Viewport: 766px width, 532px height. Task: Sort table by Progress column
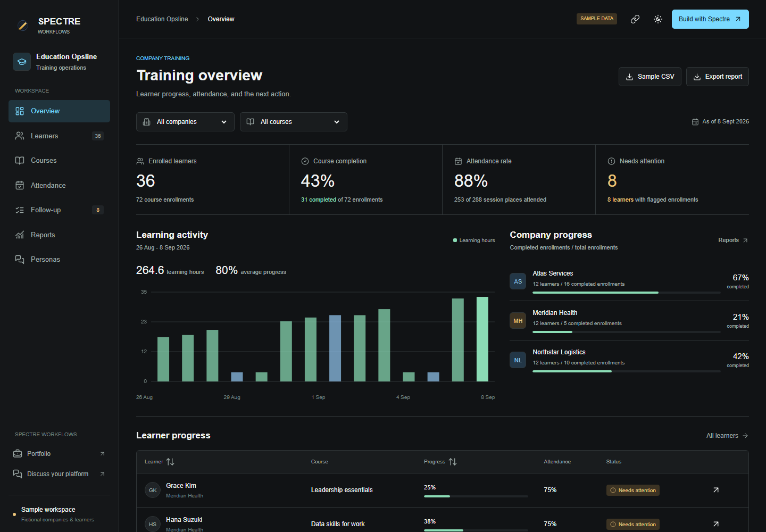pyautogui.click(x=440, y=462)
